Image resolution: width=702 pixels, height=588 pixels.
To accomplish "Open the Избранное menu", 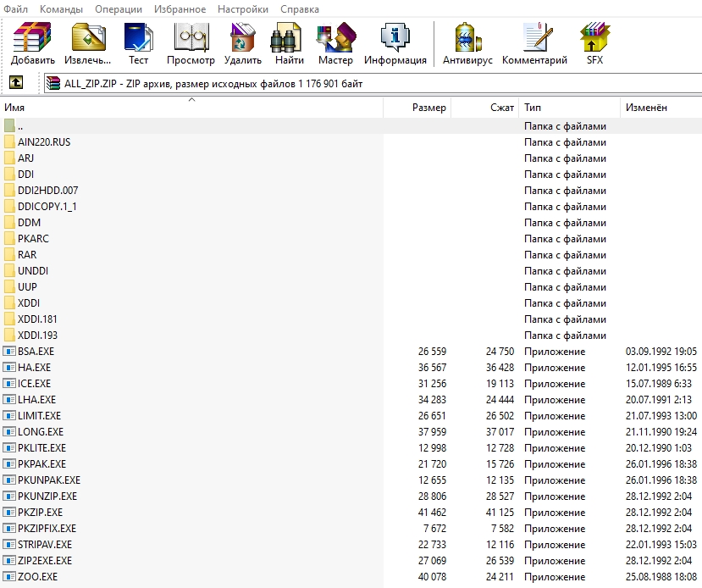I will 180,9.
